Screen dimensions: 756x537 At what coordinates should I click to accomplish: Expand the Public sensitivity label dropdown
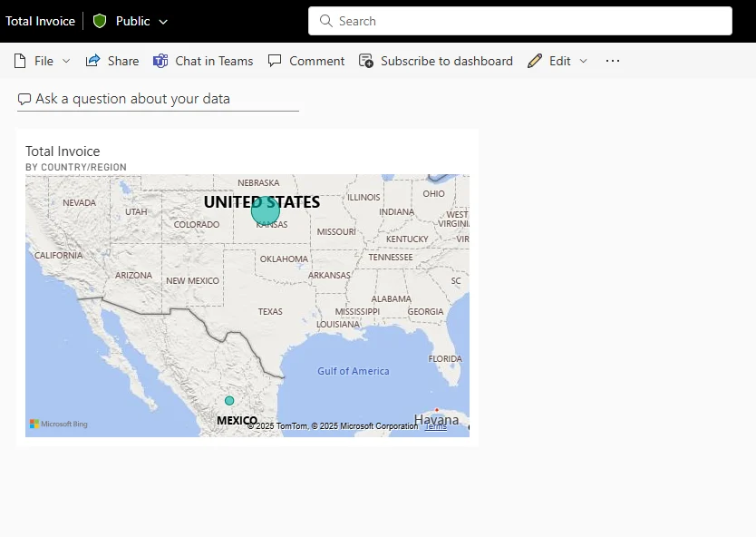point(163,22)
